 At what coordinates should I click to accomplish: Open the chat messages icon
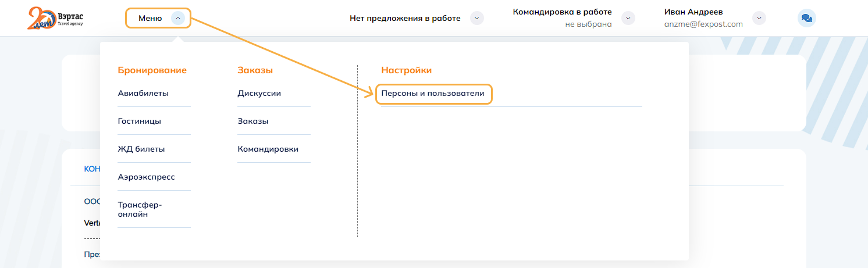coord(806,18)
